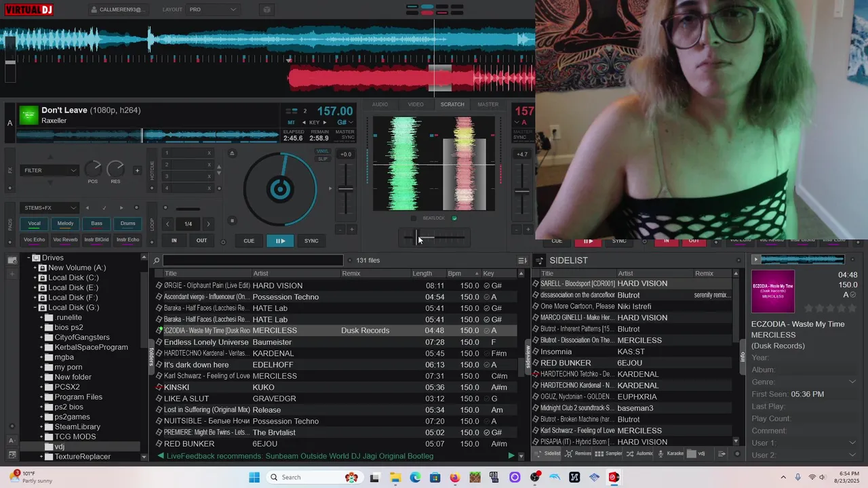Uncheck the right BEATLOCK checkbox

point(454,218)
